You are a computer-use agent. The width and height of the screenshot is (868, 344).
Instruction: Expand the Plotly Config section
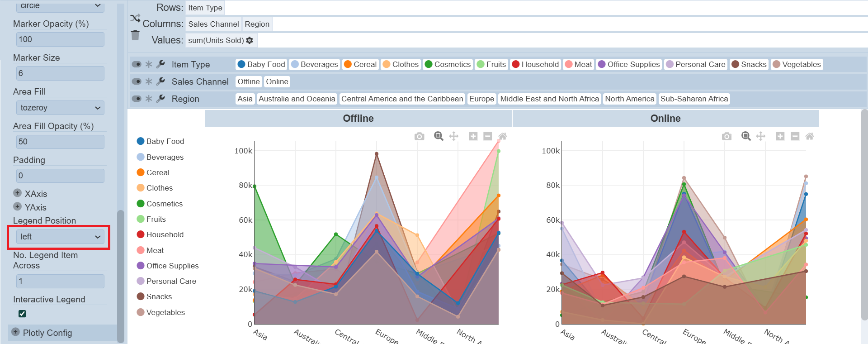point(16,332)
